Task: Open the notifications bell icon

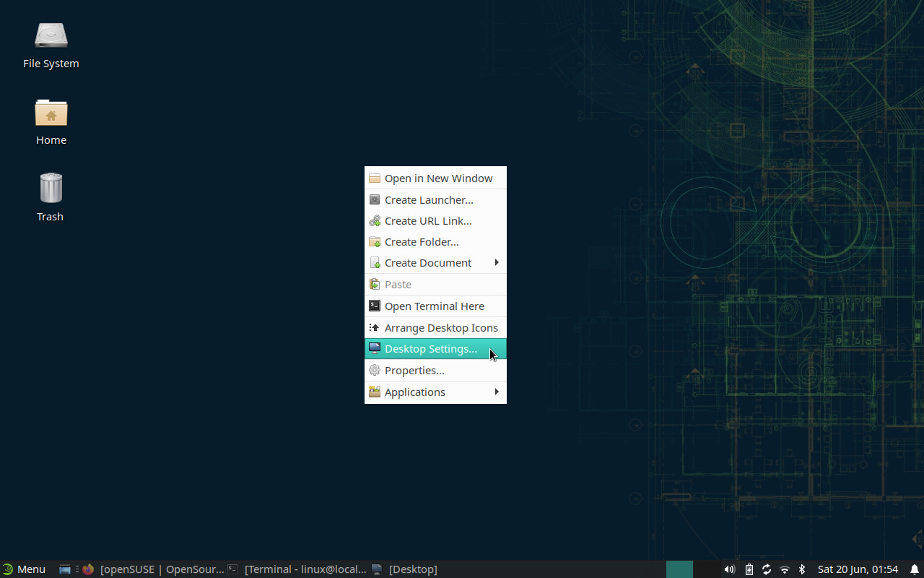Action: point(914,569)
